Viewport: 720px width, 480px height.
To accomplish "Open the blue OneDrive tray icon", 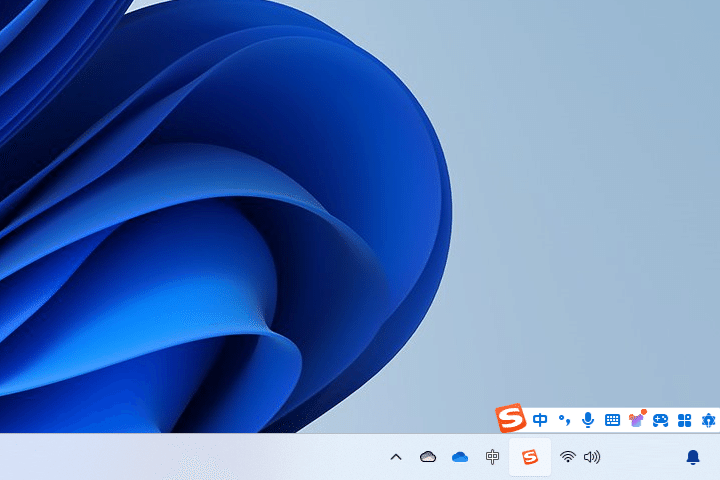I will coord(460,457).
